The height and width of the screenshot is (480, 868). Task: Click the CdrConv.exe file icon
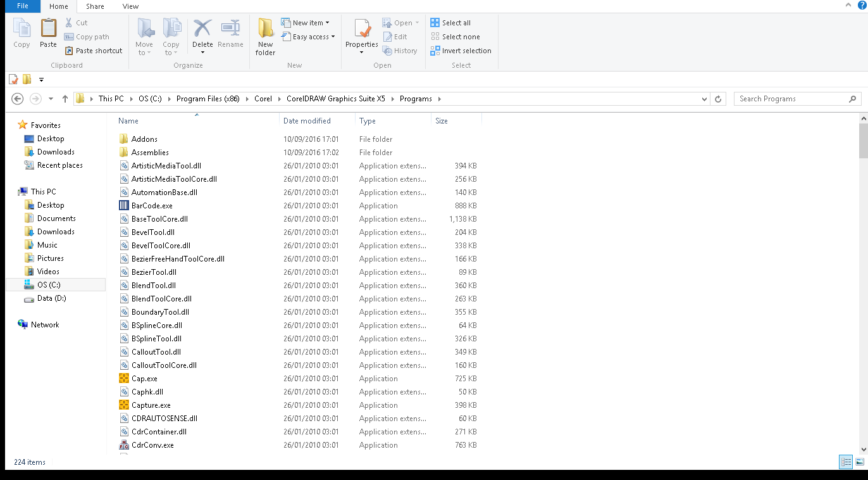pos(124,445)
